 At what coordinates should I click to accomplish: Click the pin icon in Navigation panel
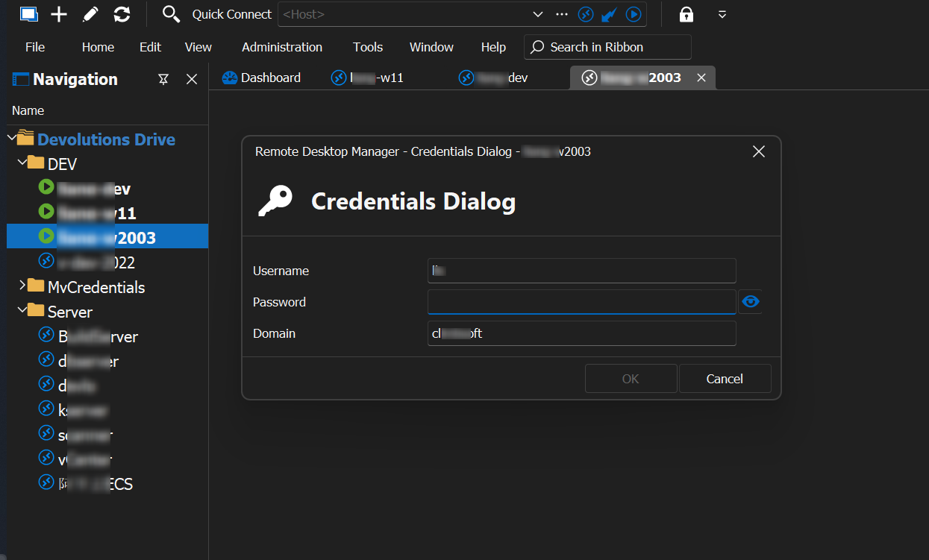tap(163, 79)
